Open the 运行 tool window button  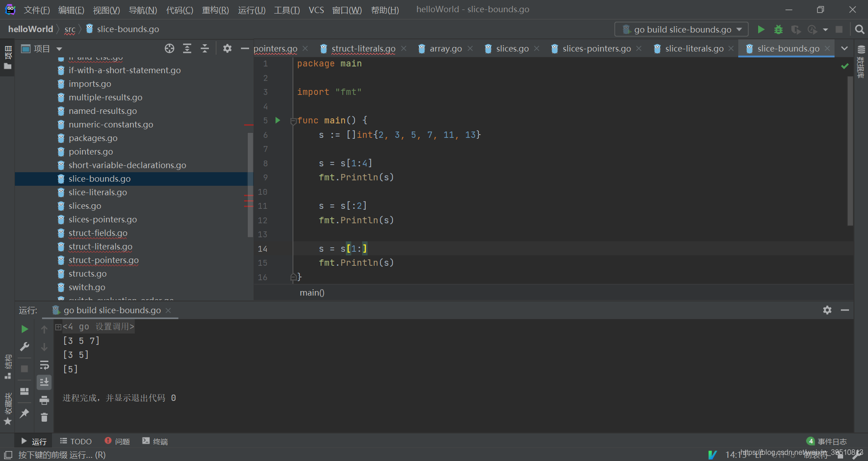coord(34,442)
